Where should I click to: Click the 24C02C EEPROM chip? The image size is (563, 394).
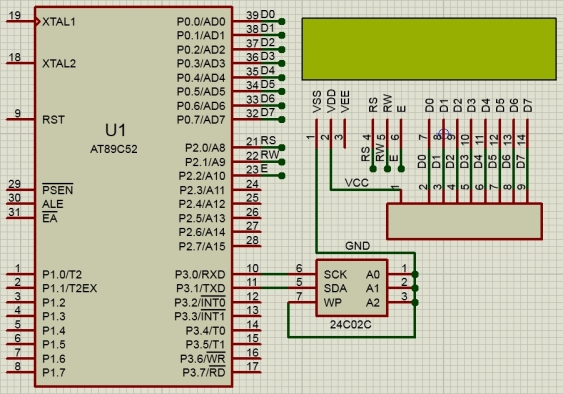point(352,288)
